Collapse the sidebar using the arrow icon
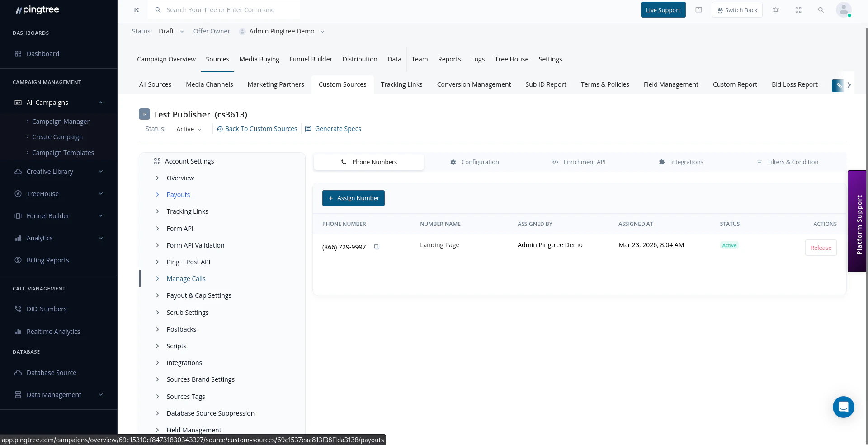The width and height of the screenshot is (868, 445). 136,10
